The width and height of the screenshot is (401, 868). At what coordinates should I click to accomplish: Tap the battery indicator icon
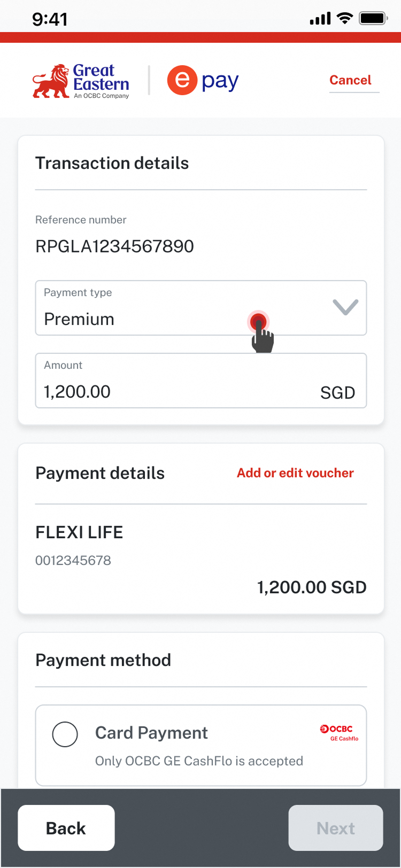[x=373, y=19]
